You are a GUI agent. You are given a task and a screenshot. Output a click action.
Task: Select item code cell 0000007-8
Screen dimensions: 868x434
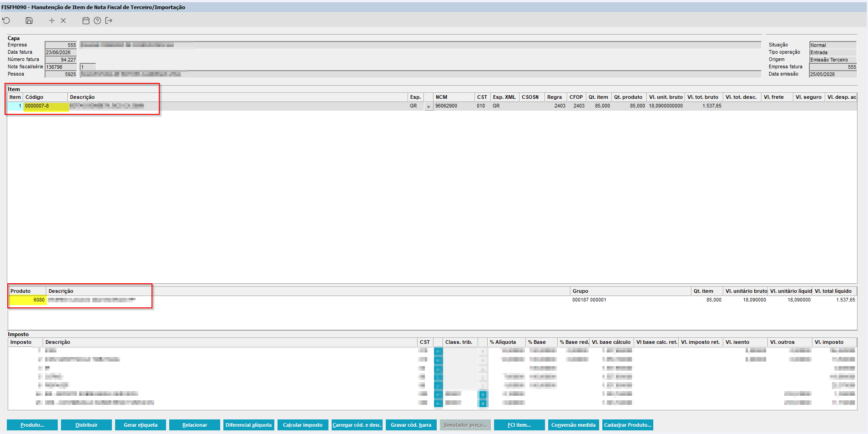coord(46,106)
